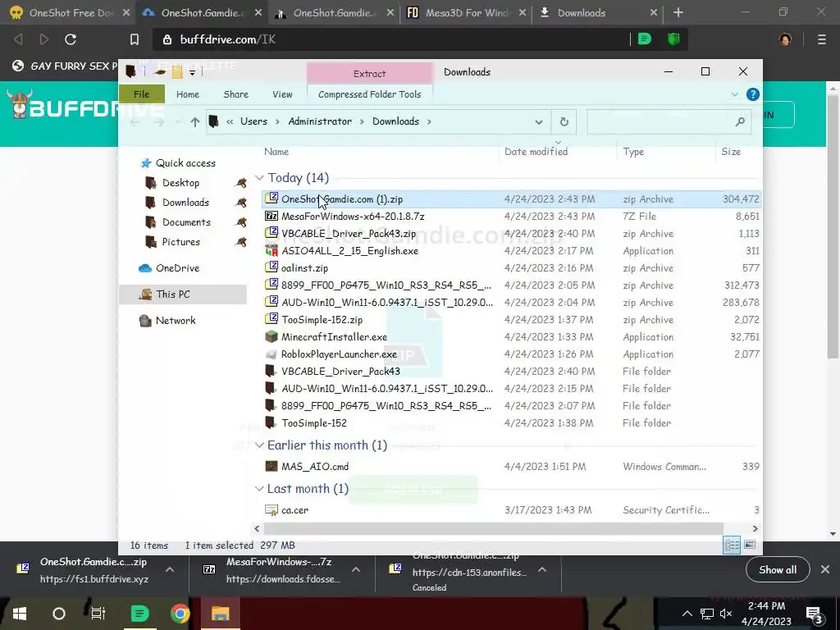This screenshot has height=630, width=840.
Task: Select This PC in navigation pane
Action: [172, 294]
